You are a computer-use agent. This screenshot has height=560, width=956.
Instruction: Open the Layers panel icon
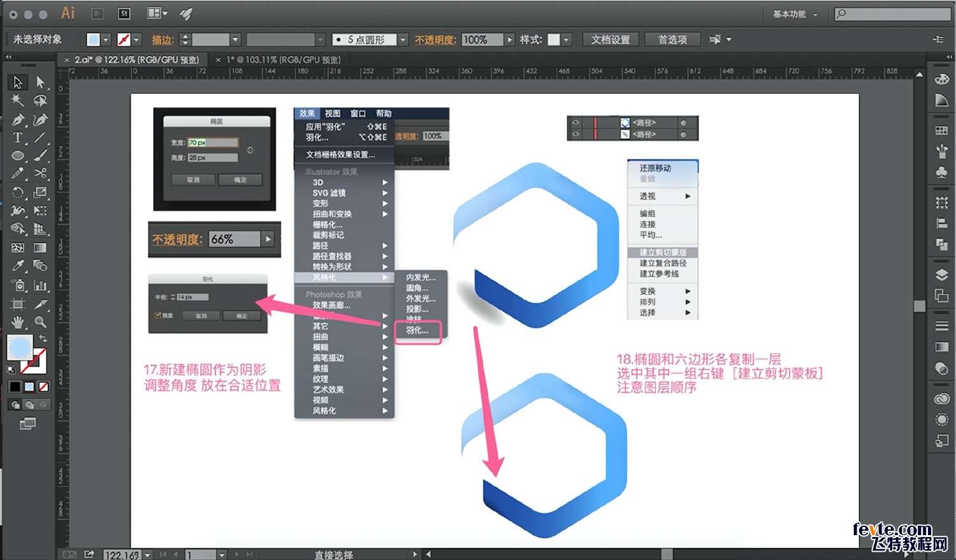pyautogui.click(x=941, y=275)
